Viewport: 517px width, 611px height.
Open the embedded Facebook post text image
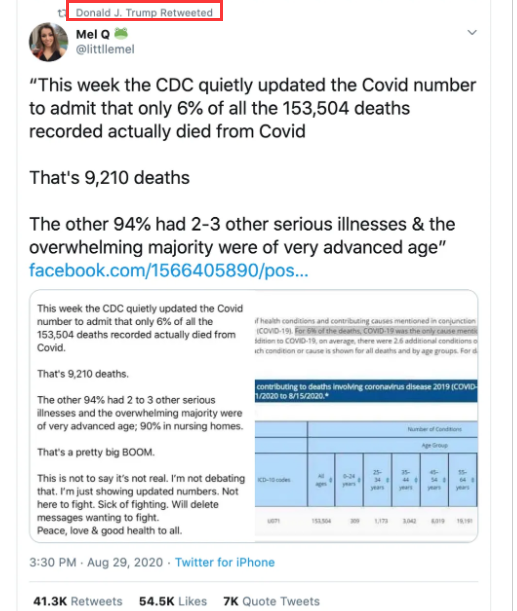point(142,416)
